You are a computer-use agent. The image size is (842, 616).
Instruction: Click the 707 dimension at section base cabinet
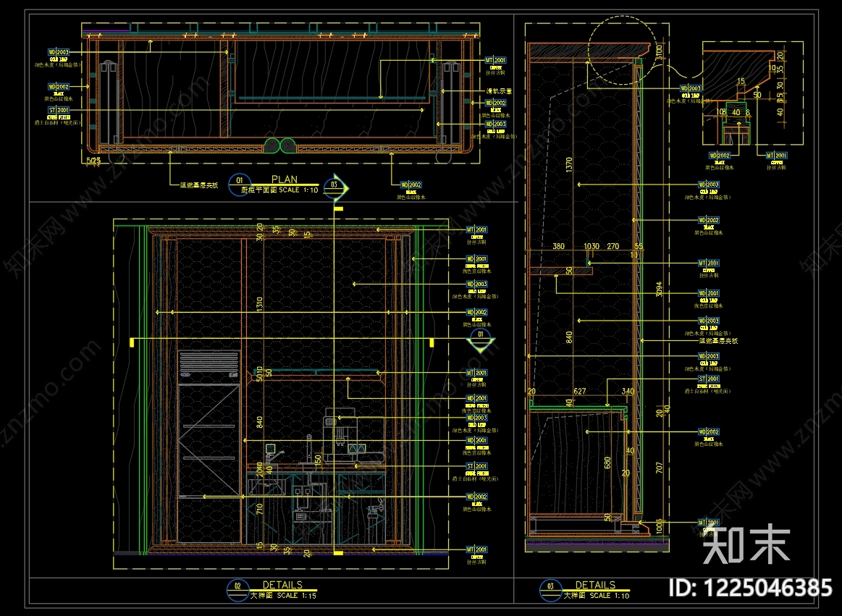tap(660, 468)
